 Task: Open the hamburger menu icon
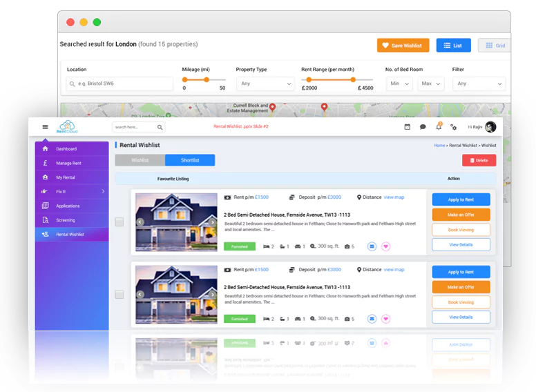click(45, 127)
